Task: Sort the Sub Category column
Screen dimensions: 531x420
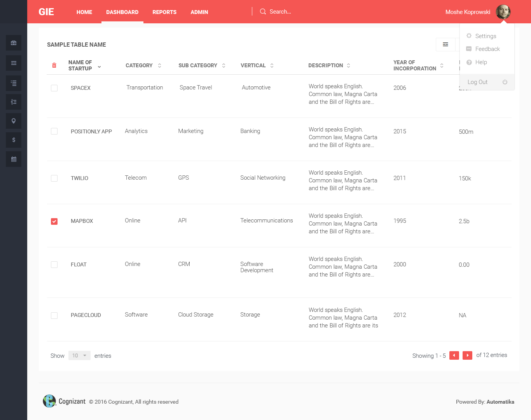Action: pos(224,65)
